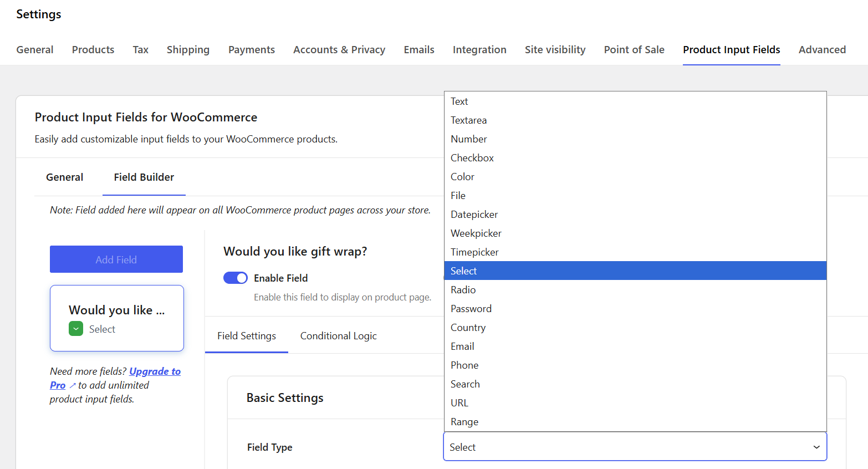The height and width of the screenshot is (469, 868).
Task: Select Phone in the dropdown list
Action: click(635, 365)
